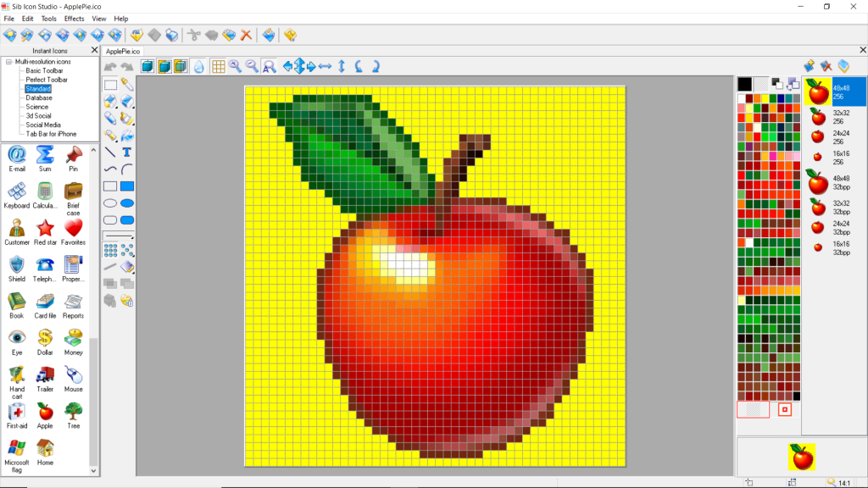This screenshot has height=488, width=868.
Task: Select the eyedropper color picker tool
Action: (127, 85)
